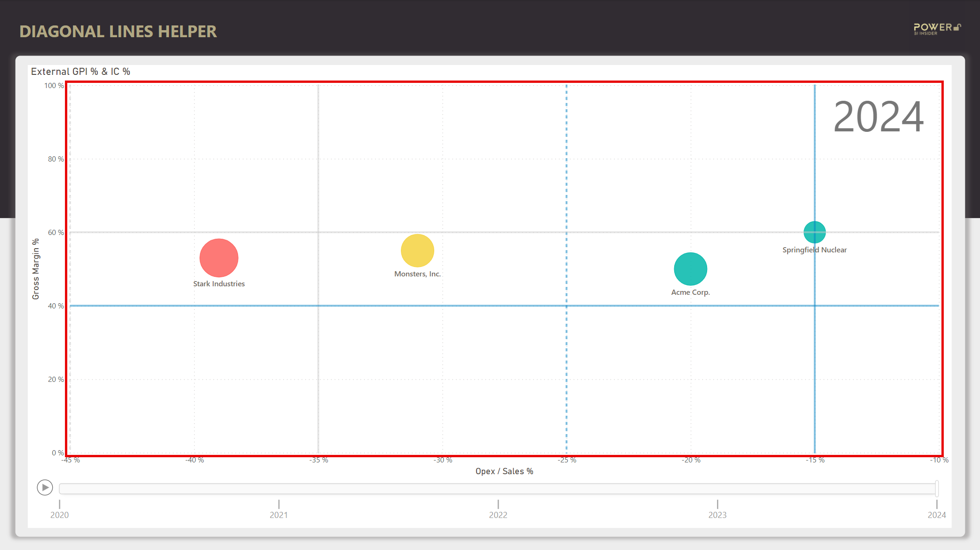
Task: Click the play axis slider handle
Action: tap(937, 488)
